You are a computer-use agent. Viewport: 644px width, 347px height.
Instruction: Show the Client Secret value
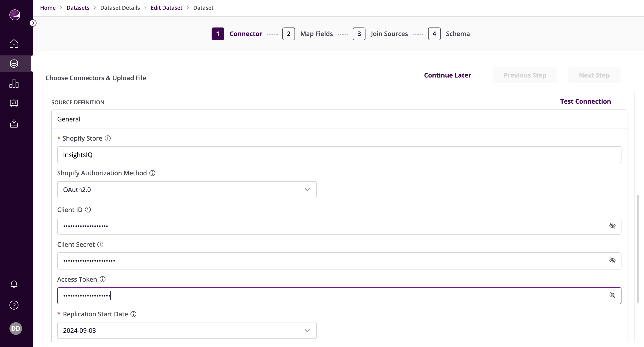pyautogui.click(x=612, y=260)
